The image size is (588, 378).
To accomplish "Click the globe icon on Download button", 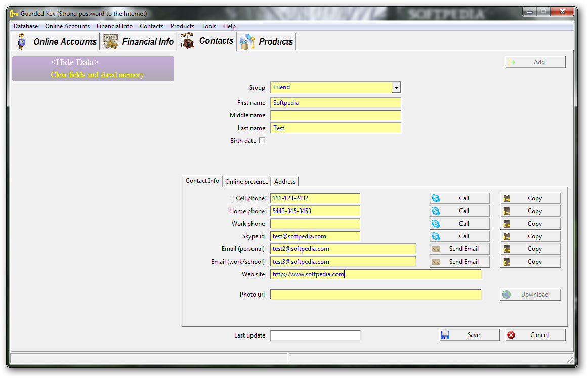I will tap(507, 295).
